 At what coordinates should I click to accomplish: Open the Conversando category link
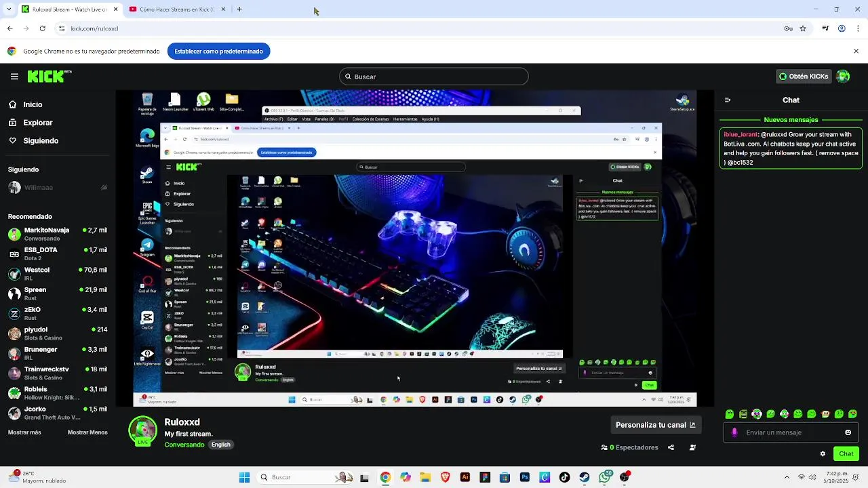click(184, 445)
